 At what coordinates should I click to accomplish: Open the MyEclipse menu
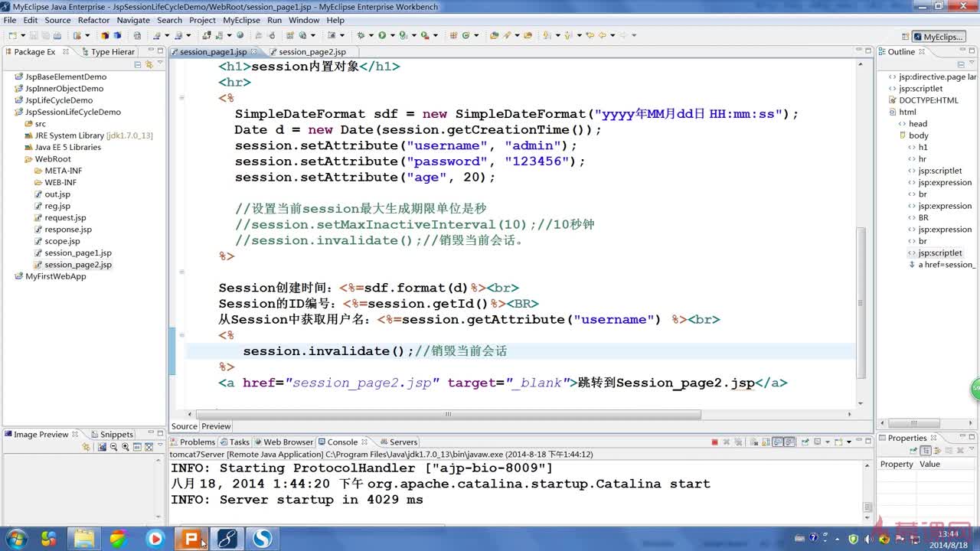[241, 20]
